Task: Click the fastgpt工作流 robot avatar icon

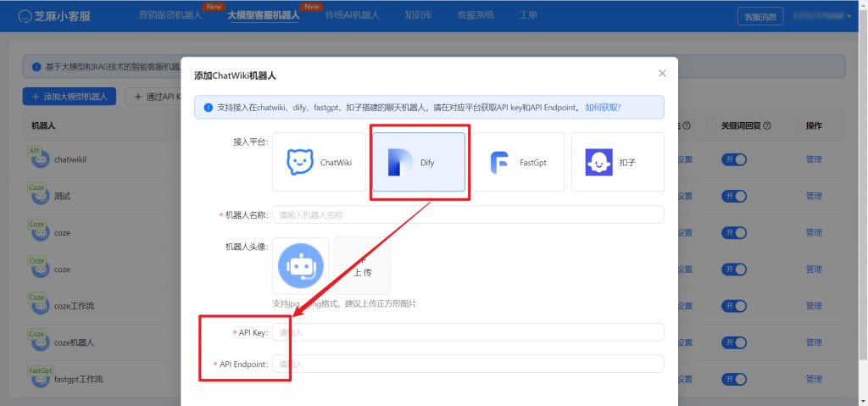Action: [39, 380]
